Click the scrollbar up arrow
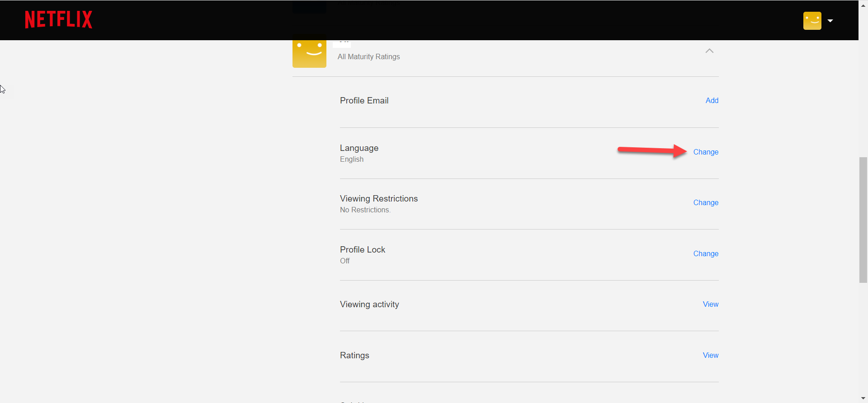 [x=863, y=4]
